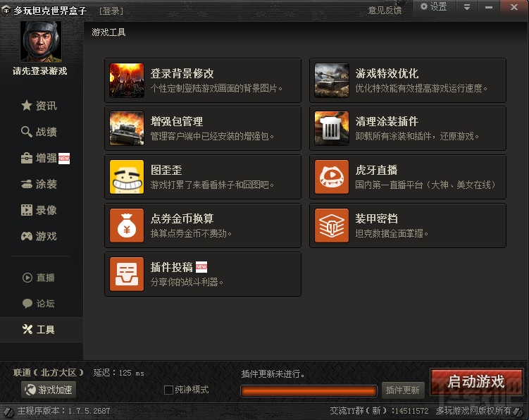The height and width of the screenshot is (420, 529).
Task: Click the 插件更新 button
Action: [402, 390]
